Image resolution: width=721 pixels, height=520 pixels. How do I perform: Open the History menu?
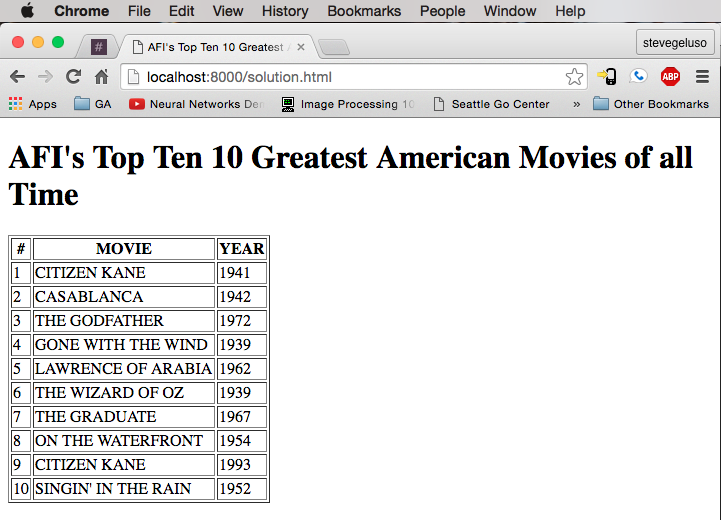pyautogui.click(x=285, y=11)
